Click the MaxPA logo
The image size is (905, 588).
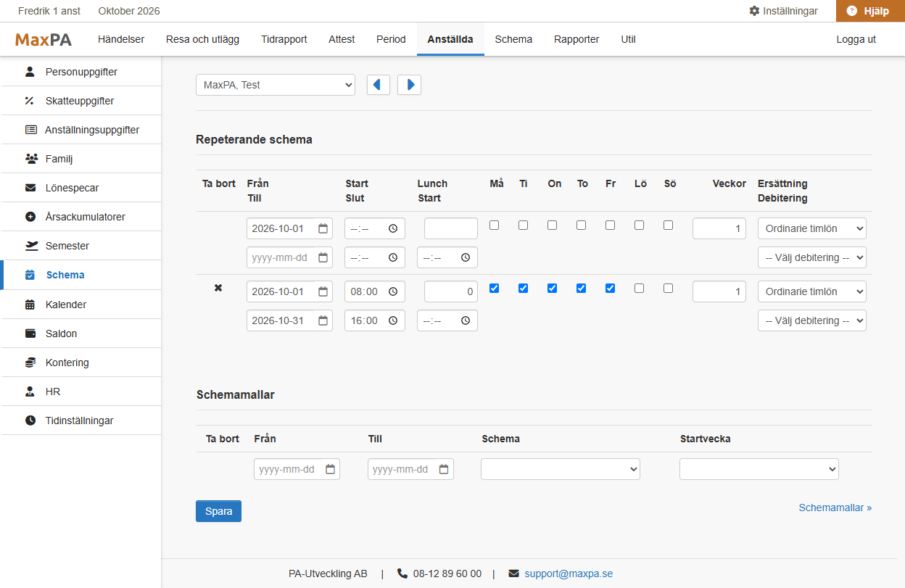point(44,39)
